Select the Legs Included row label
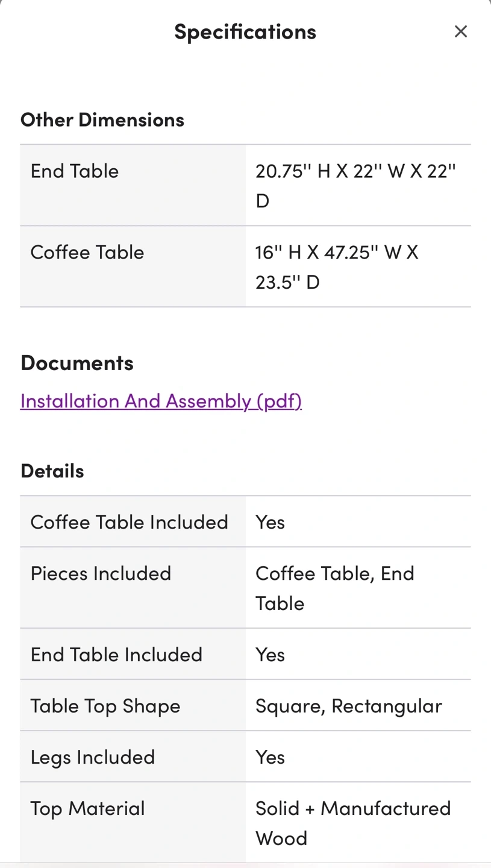The width and height of the screenshot is (491, 868). point(93,757)
